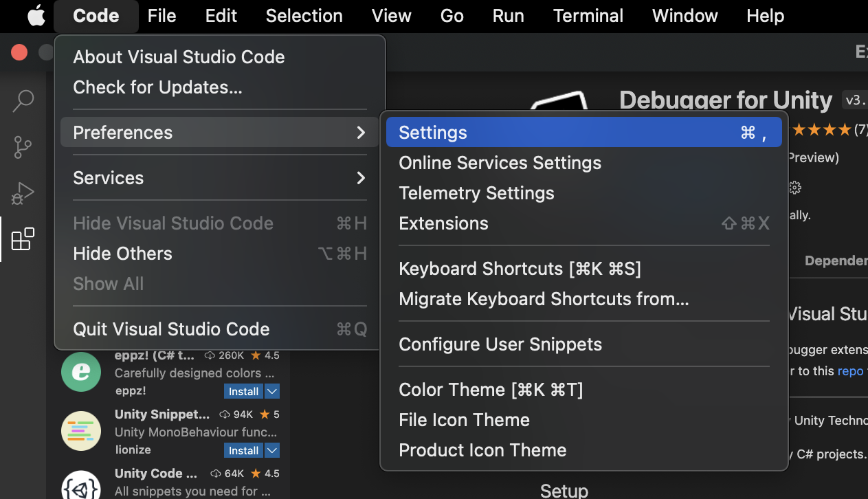Expand the Preferences submenu

pyautogui.click(x=220, y=132)
